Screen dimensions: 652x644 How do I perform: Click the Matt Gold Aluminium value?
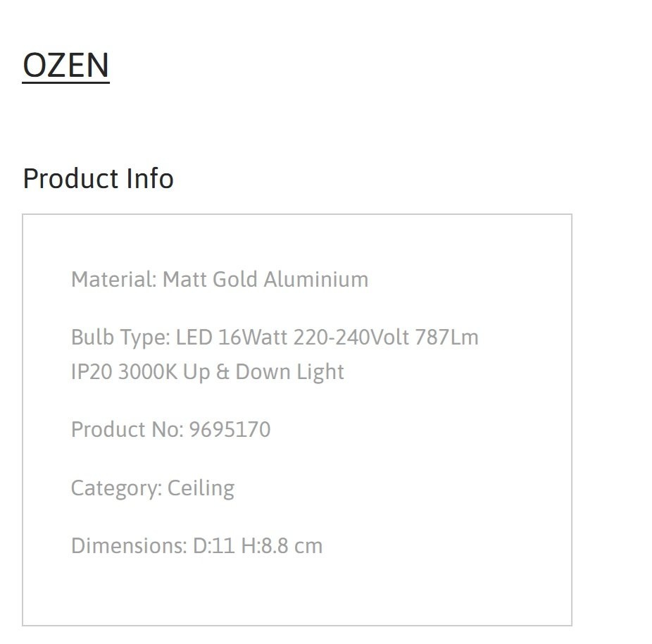click(x=265, y=279)
